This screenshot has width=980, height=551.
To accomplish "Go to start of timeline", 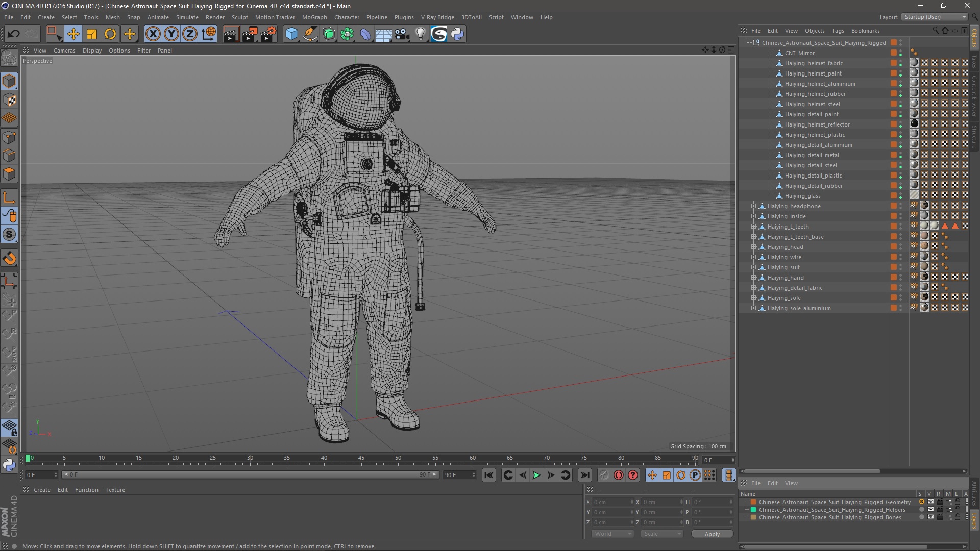I will tap(488, 475).
